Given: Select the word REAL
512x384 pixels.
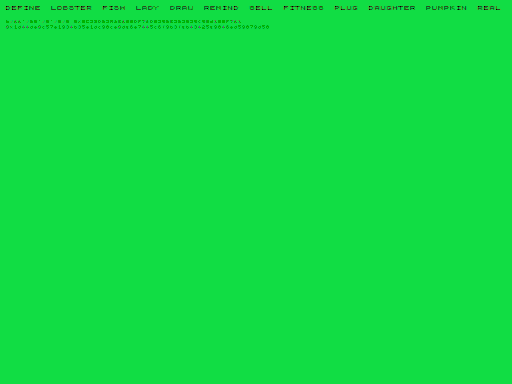Looking at the screenshot, I should click(x=489, y=8).
